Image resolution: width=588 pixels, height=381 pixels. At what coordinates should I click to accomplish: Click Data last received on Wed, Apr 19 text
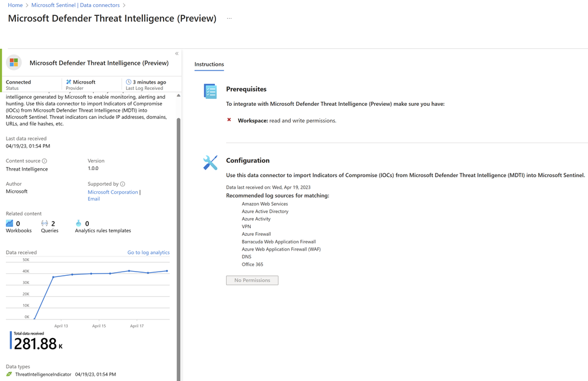pos(268,188)
